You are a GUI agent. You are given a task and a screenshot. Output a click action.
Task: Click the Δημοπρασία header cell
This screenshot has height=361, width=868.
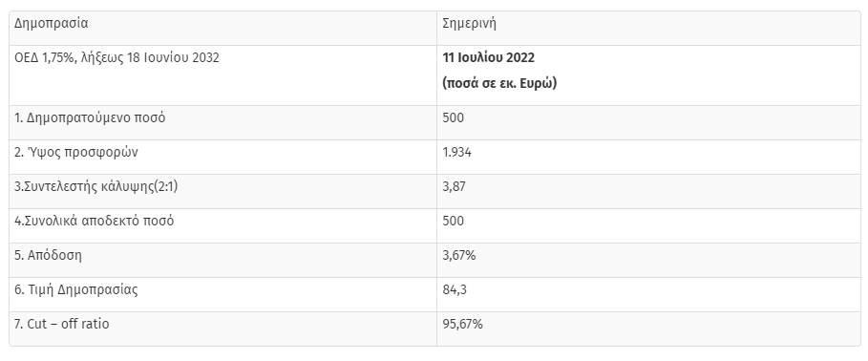(x=222, y=29)
